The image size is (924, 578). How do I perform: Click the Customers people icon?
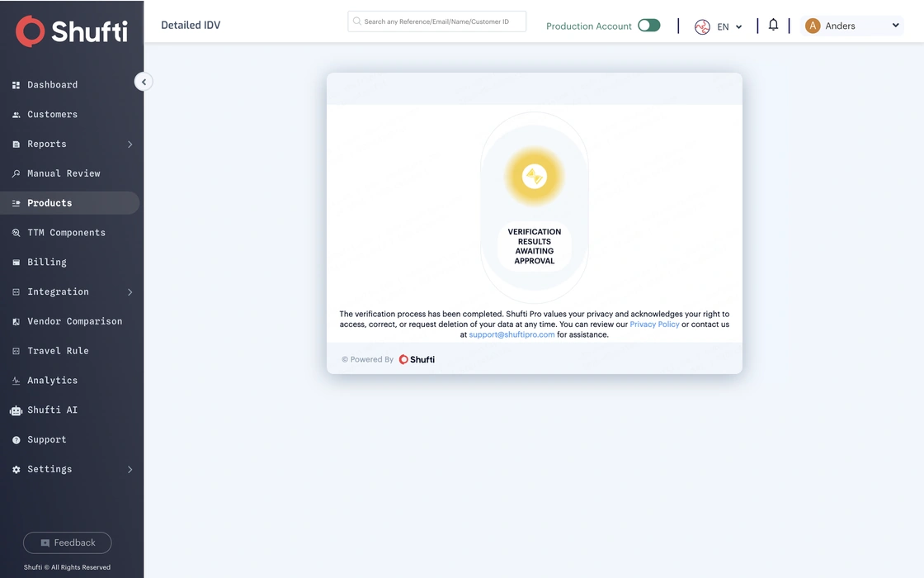[16, 115]
